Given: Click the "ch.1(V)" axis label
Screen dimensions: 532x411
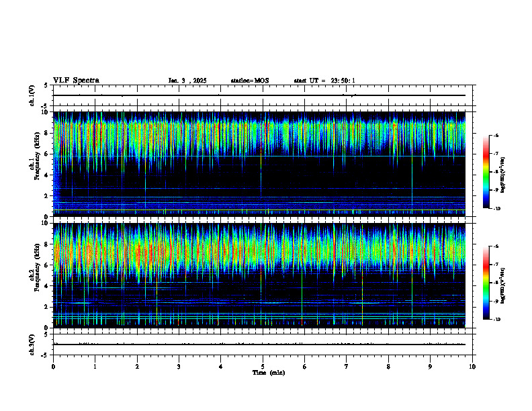Looking at the screenshot, I should [x=32, y=95].
